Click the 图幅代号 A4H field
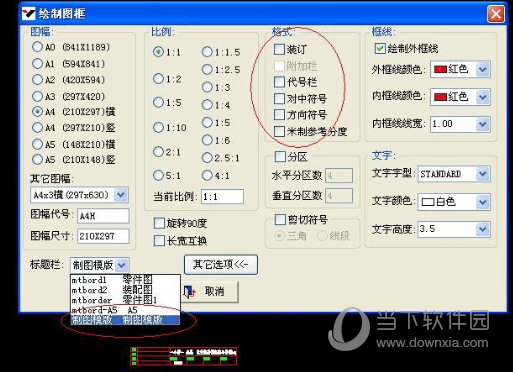Screen dimensions: 513x372 (x=103, y=216)
